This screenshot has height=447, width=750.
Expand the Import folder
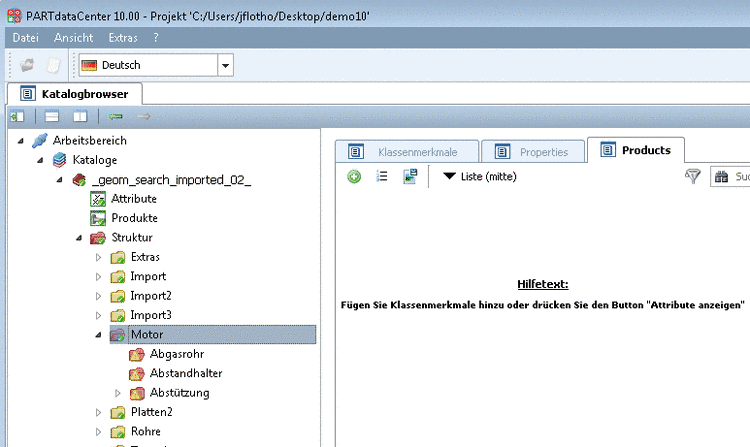[x=98, y=277]
